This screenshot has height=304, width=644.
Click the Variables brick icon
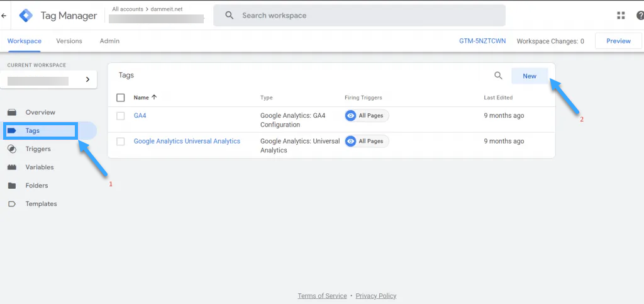[x=12, y=167]
